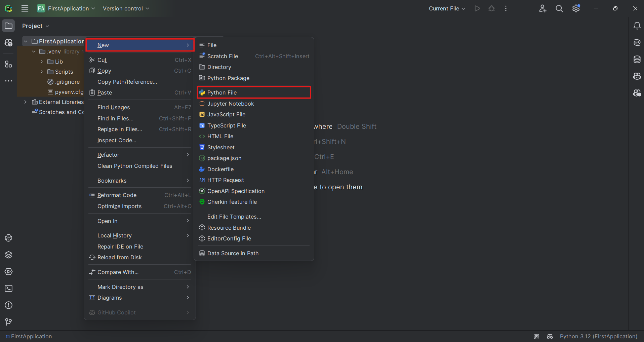Choose Jupyter Notebook in New submenu

point(231,104)
